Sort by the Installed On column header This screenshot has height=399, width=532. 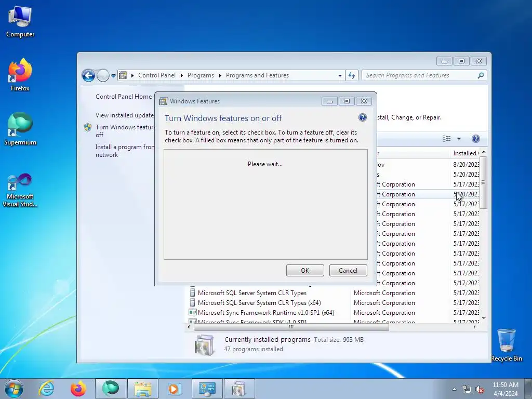pos(466,153)
